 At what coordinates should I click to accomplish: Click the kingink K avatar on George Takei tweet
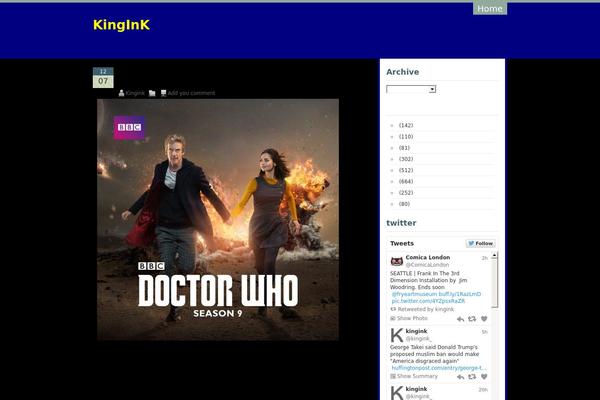(x=396, y=335)
